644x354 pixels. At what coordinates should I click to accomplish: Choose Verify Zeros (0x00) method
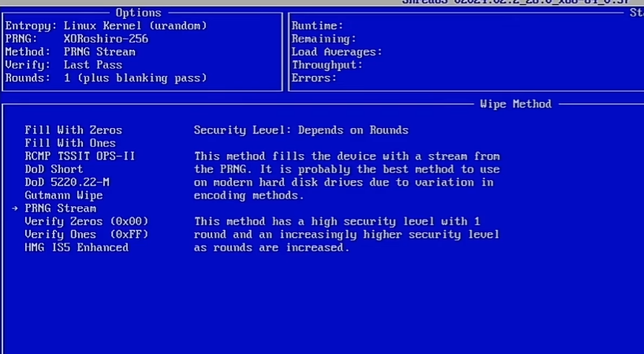(x=86, y=221)
